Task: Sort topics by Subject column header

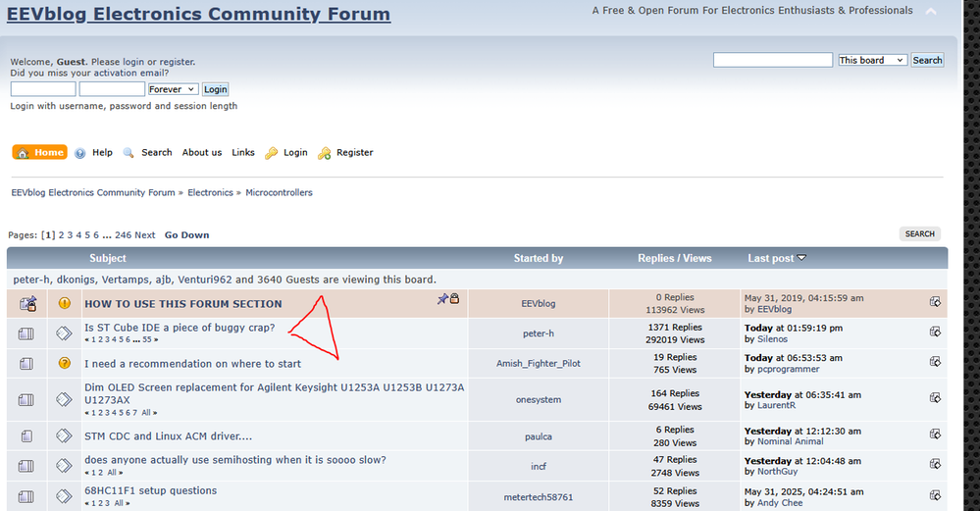Action: click(108, 258)
